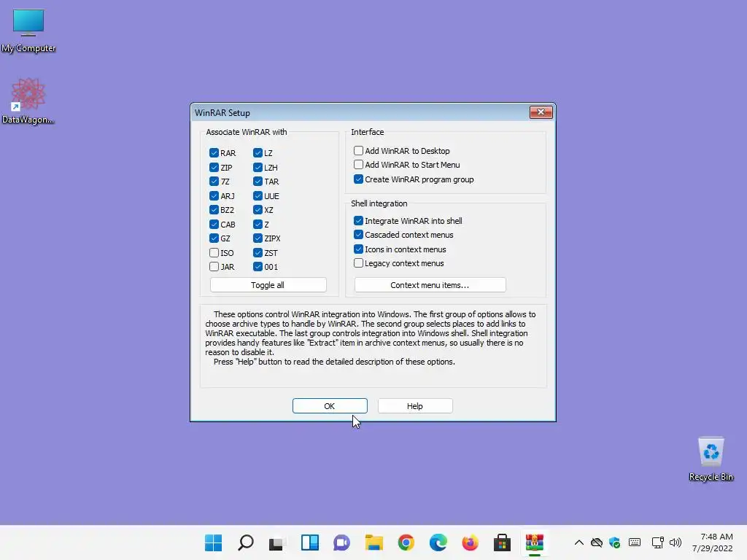Click the Toggle all button
Image resolution: width=747 pixels, height=560 pixels.
268,285
